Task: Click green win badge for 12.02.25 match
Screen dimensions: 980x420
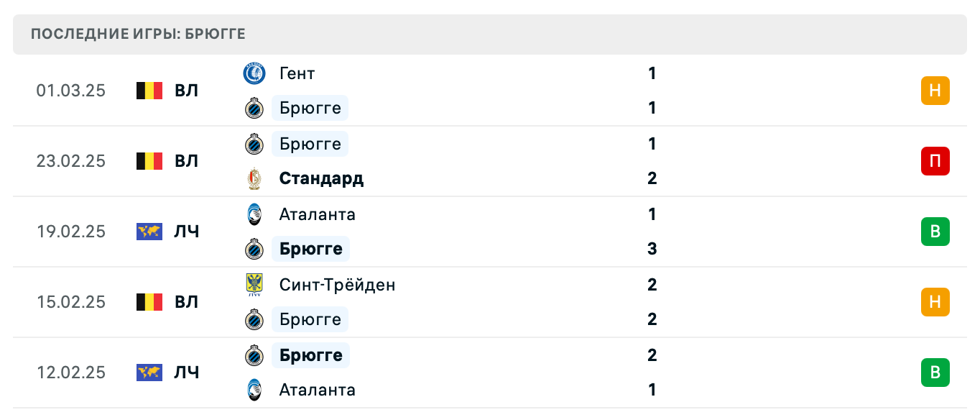Action: click(x=935, y=373)
